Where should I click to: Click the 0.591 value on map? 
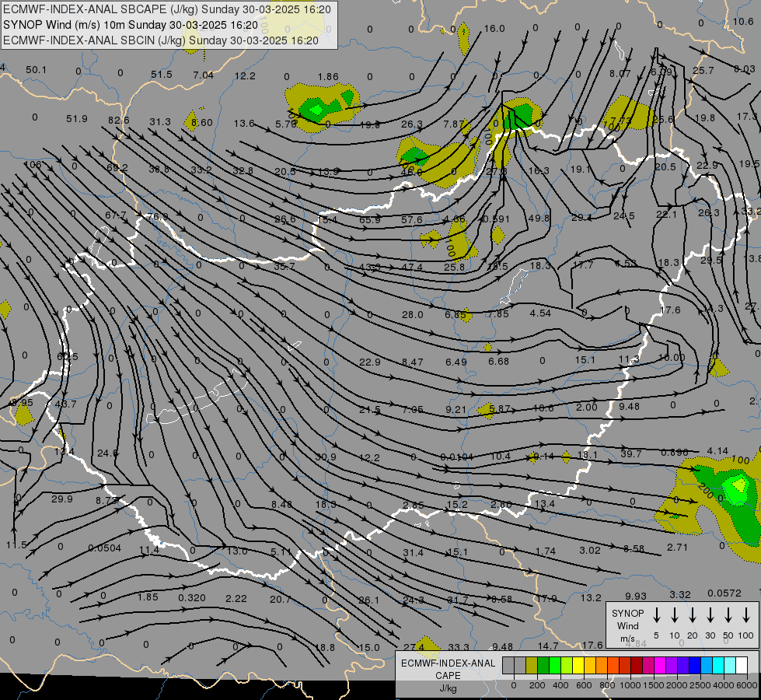coord(496,219)
